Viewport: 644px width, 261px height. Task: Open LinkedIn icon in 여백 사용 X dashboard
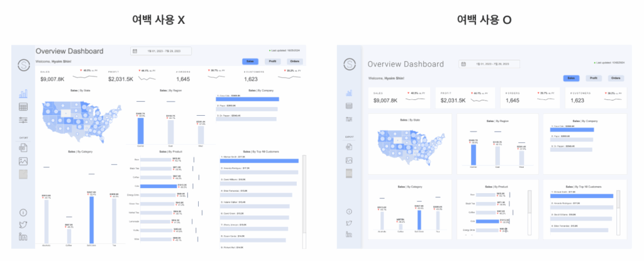[x=23, y=236]
